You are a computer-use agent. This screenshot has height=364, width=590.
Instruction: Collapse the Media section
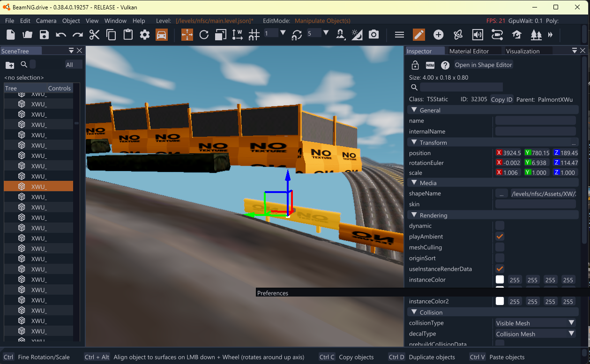click(x=414, y=183)
